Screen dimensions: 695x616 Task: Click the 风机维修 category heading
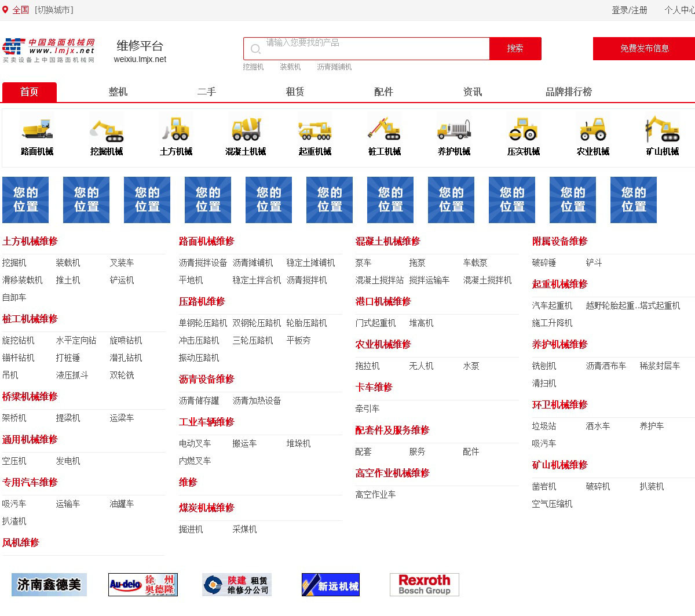pos(21,543)
